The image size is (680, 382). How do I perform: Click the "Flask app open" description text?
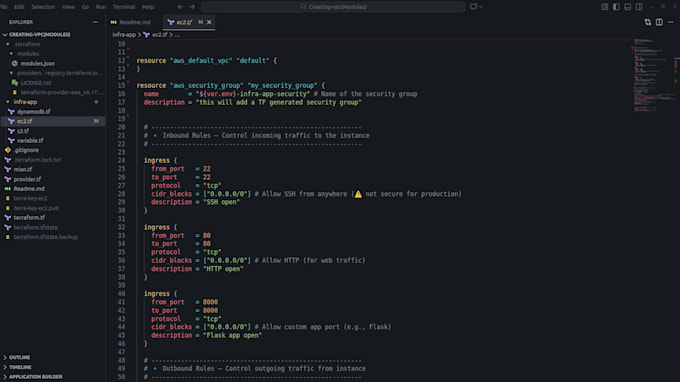click(232, 335)
